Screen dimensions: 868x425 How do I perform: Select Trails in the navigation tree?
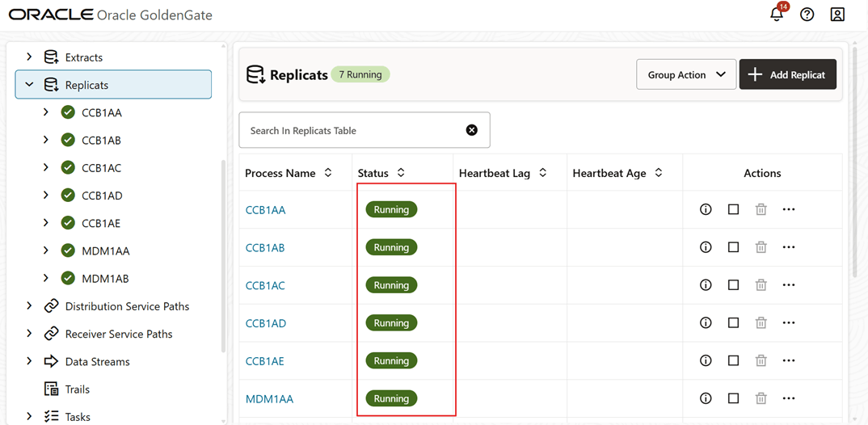pyautogui.click(x=78, y=389)
